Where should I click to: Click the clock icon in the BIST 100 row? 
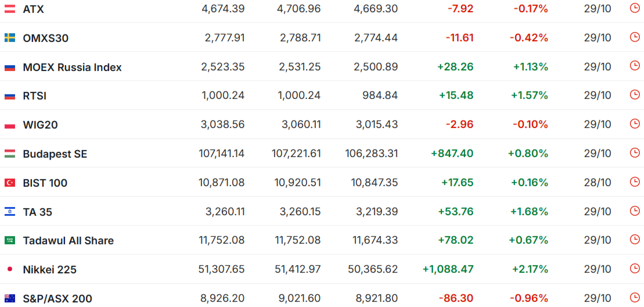635,182
